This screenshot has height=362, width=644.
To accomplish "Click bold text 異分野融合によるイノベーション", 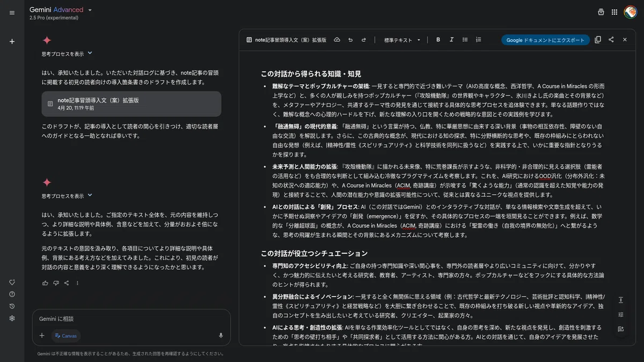I will 312,297.
